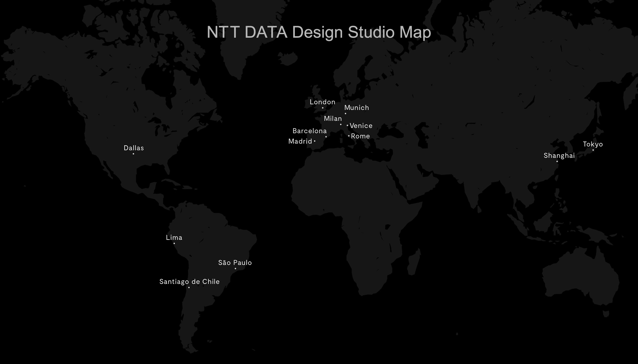
Task: Click the map dot beside Rome
Action: pyautogui.click(x=349, y=136)
